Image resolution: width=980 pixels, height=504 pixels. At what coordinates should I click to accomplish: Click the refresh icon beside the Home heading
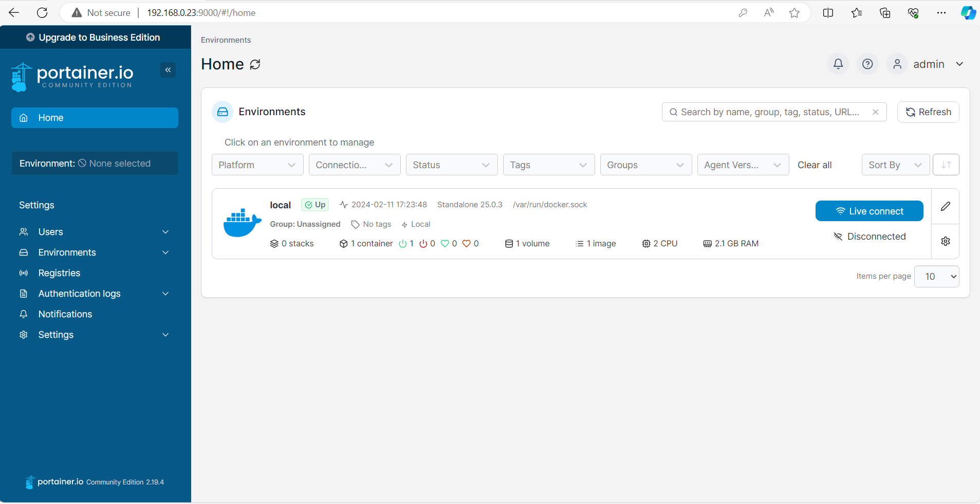pyautogui.click(x=255, y=65)
